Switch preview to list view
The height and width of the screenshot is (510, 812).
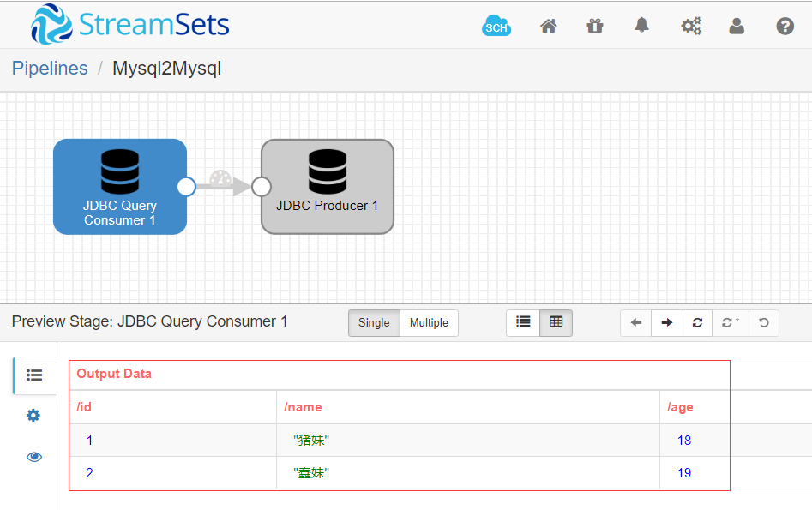[523, 322]
